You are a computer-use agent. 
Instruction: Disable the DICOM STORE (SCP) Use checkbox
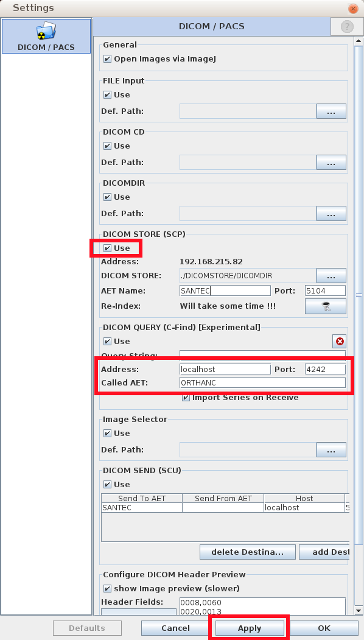pyautogui.click(x=107, y=248)
